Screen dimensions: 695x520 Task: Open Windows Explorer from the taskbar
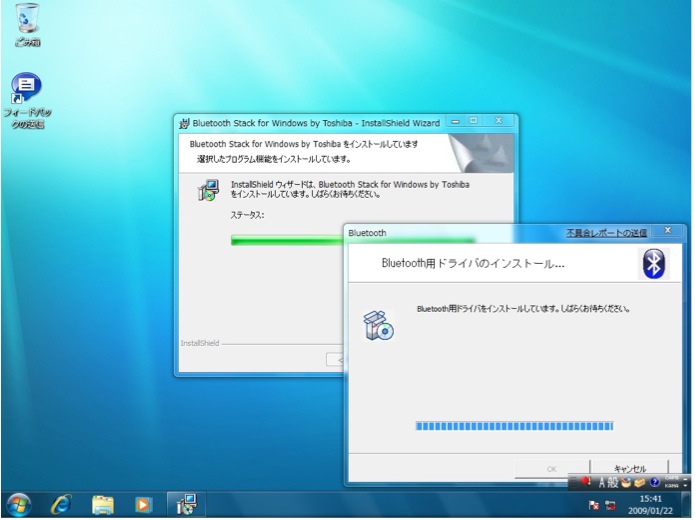(102, 504)
